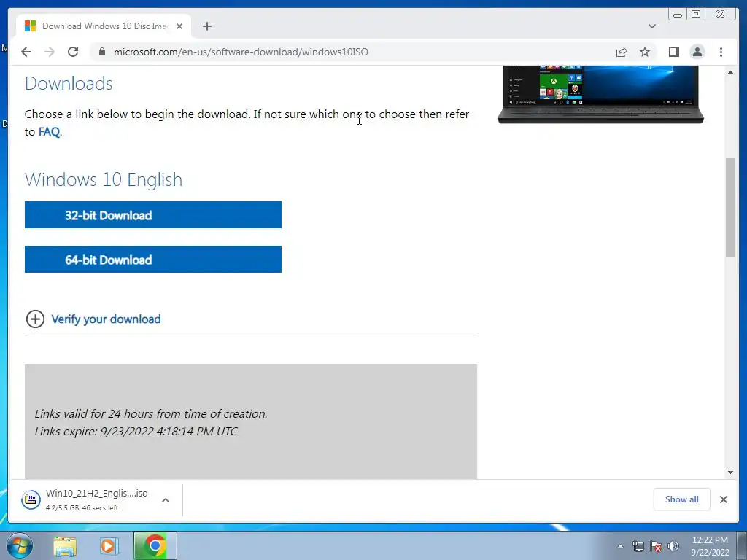Click the Windows 10 English heading
This screenshot has height=560, width=747.
pos(104,179)
